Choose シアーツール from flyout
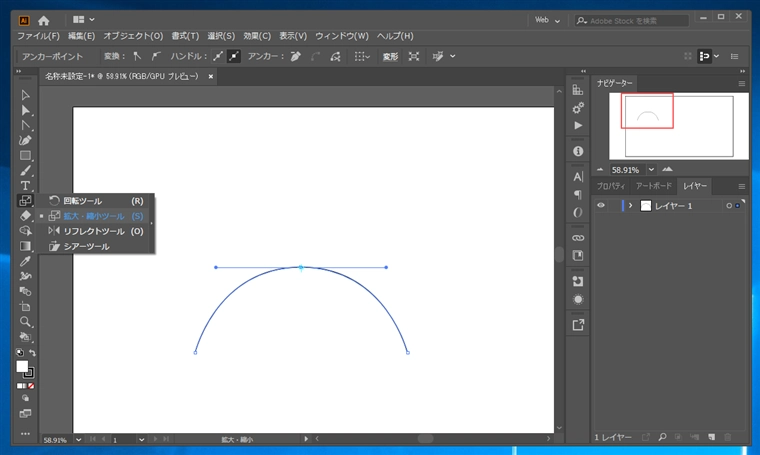The height and width of the screenshot is (455, 760). click(95, 246)
